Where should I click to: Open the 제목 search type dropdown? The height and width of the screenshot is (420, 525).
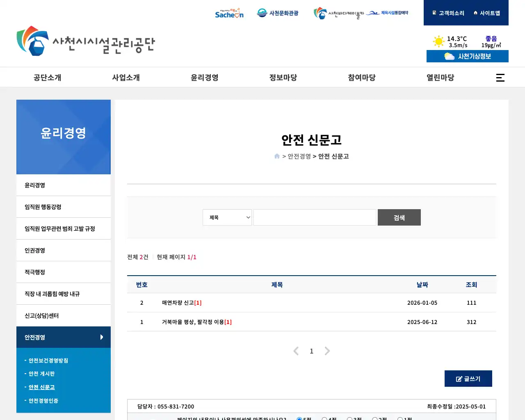227,217
